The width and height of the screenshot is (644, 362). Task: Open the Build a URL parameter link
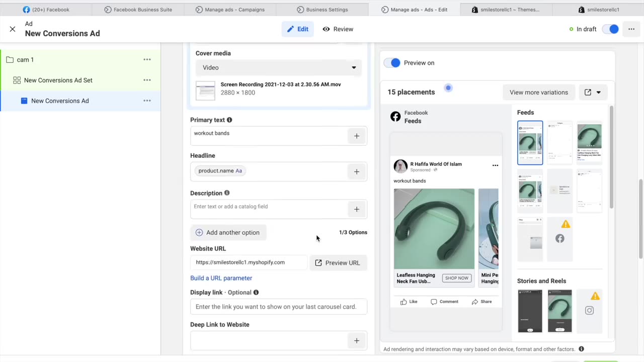click(x=221, y=278)
